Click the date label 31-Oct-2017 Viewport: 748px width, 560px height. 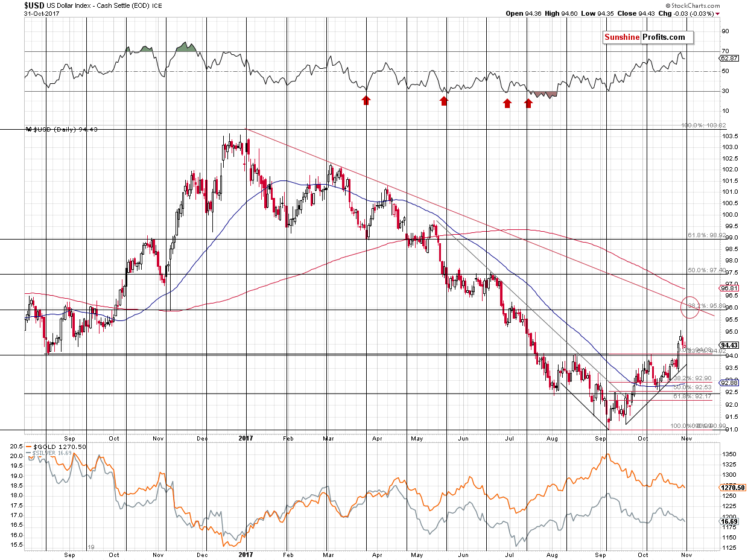pos(42,13)
